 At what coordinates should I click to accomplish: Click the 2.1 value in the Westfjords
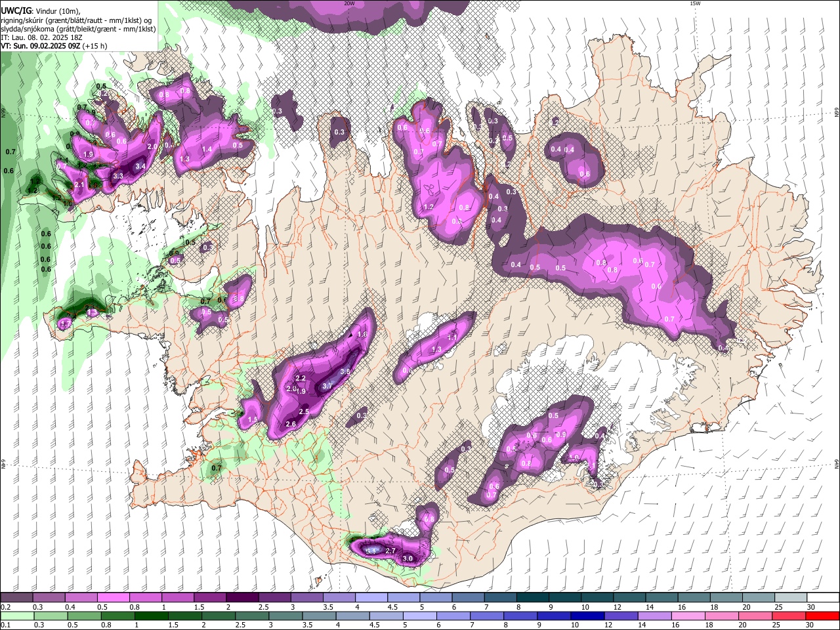(79, 185)
